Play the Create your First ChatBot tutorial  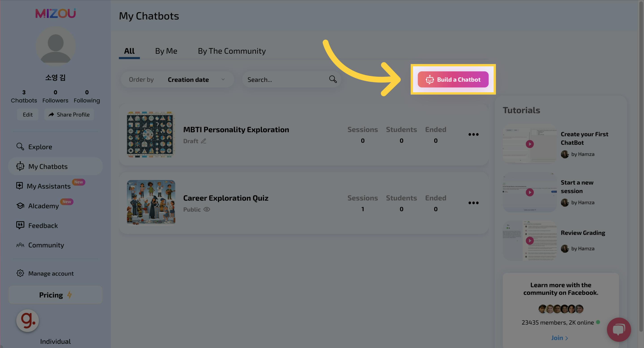point(529,144)
